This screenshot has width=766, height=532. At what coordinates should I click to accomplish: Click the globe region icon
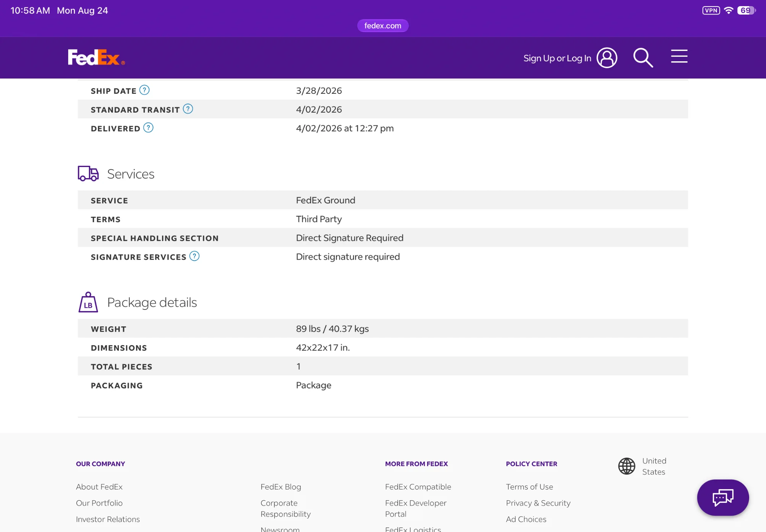pyautogui.click(x=627, y=466)
